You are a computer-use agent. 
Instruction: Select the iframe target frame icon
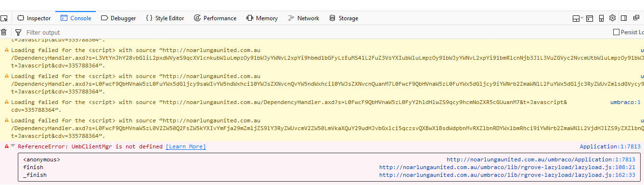pos(576,18)
